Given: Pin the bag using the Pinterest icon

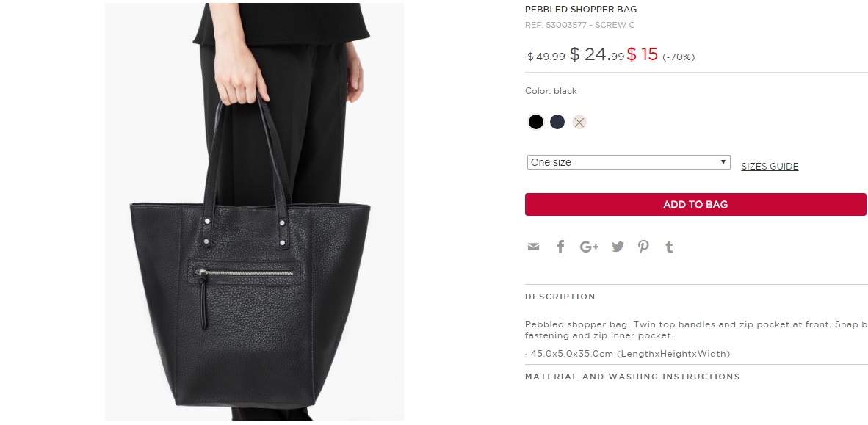Looking at the screenshot, I should tap(643, 247).
